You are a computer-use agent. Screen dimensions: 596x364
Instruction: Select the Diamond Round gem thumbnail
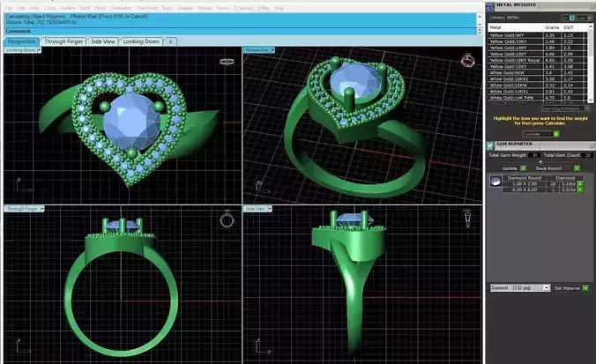coord(495,181)
